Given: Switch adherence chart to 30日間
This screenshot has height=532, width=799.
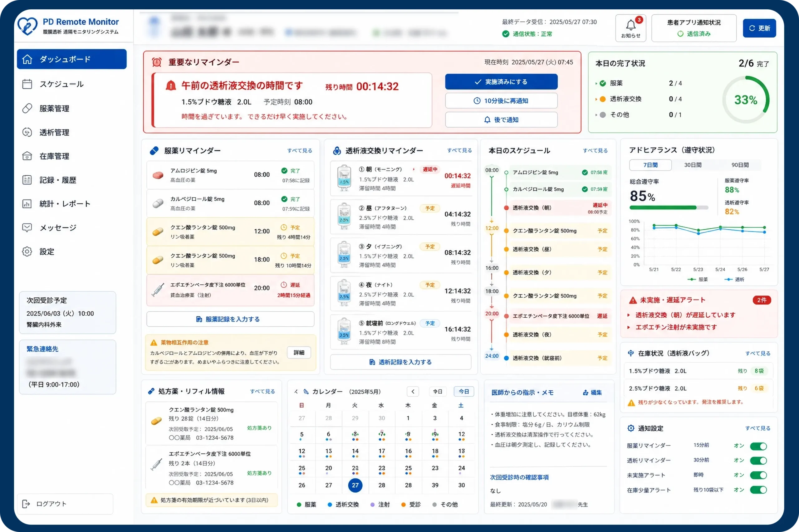Looking at the screenshot, I should [x=693, y=165].
